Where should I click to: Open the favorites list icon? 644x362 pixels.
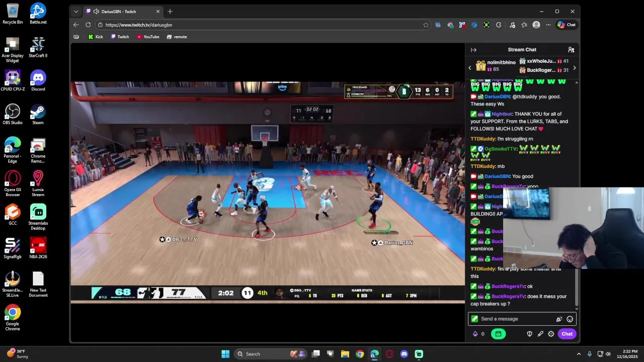524,25
